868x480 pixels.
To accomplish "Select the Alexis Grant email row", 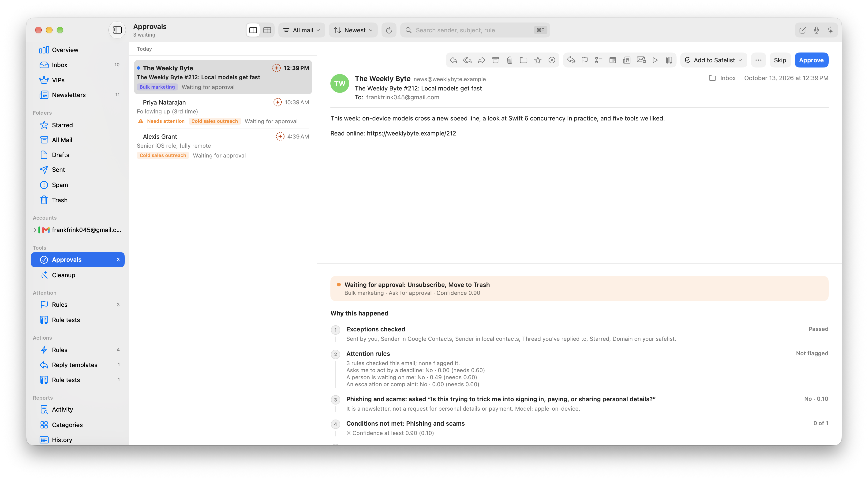I will [x=223, y=146].
